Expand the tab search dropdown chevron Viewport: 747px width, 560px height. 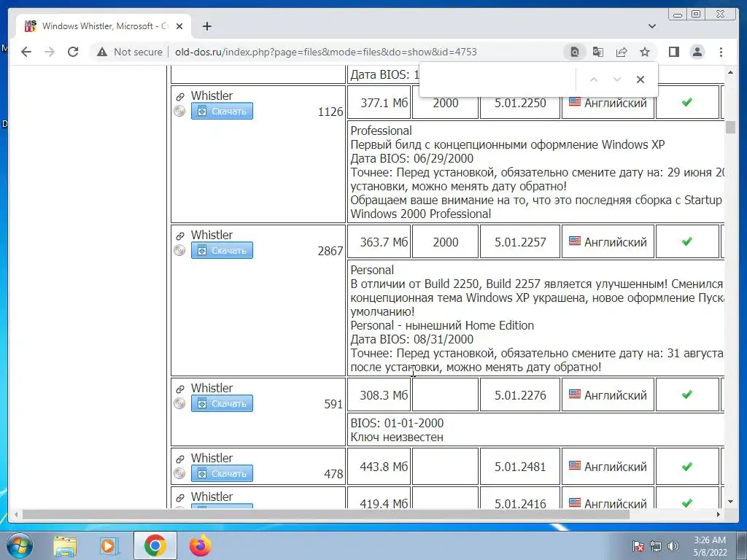[x=652, y=26]
